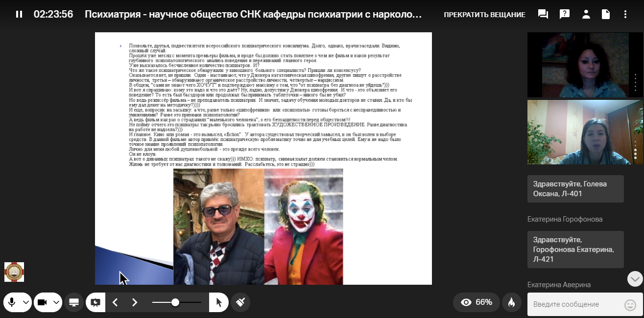Expand the camera settings chevron
This screenshot has height=318, width=644.
(56, 302)
